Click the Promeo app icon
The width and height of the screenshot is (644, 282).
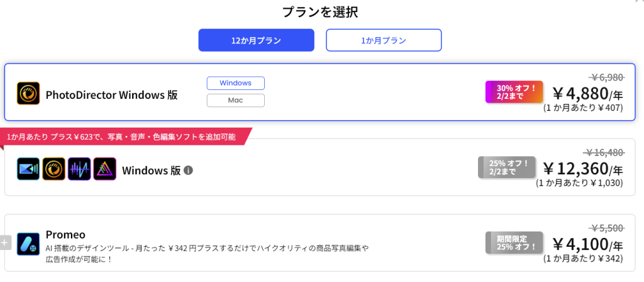click(28, 244)
